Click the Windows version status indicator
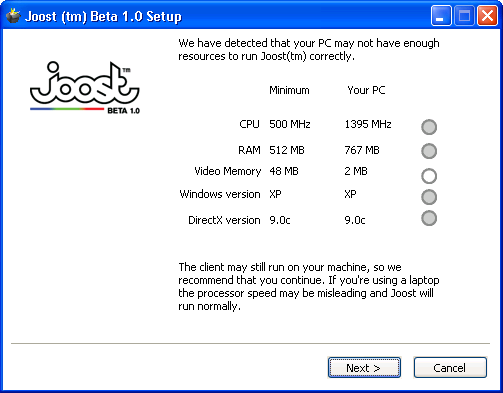Viewport: 503px width, 393px height. (x=429, y=197)
